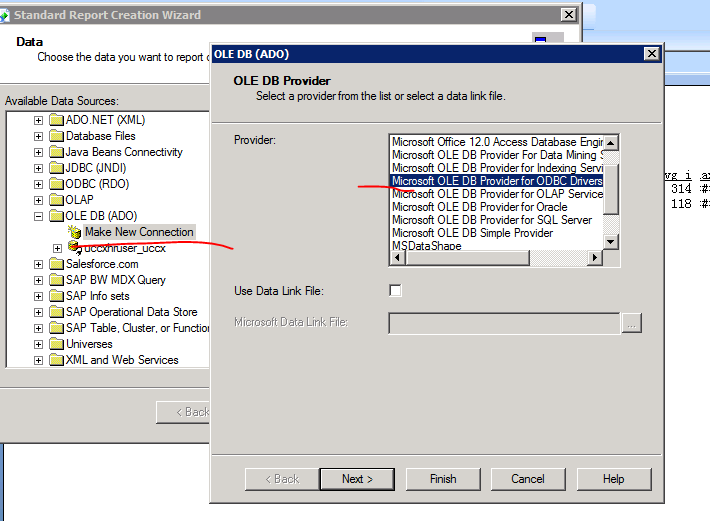This screenshot has width=710, height=521.
Task: Select Microsoft OLE DB Provider for ODBC Drivers
Action: pyautogui.click(x=497, y=181)
